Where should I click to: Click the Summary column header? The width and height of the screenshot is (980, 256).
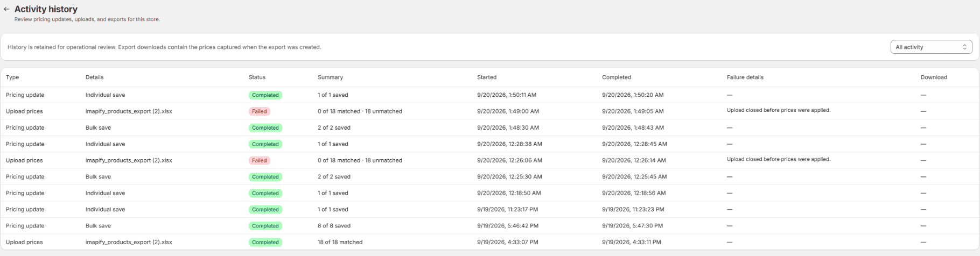pyautogui.click(x=330, y=77)
